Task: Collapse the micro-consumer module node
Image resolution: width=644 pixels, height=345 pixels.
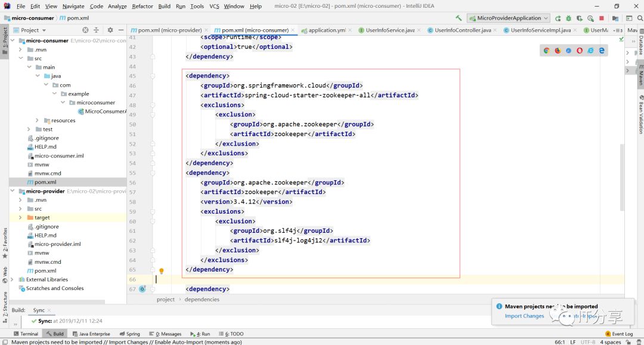Action: [x=13, y=41]
